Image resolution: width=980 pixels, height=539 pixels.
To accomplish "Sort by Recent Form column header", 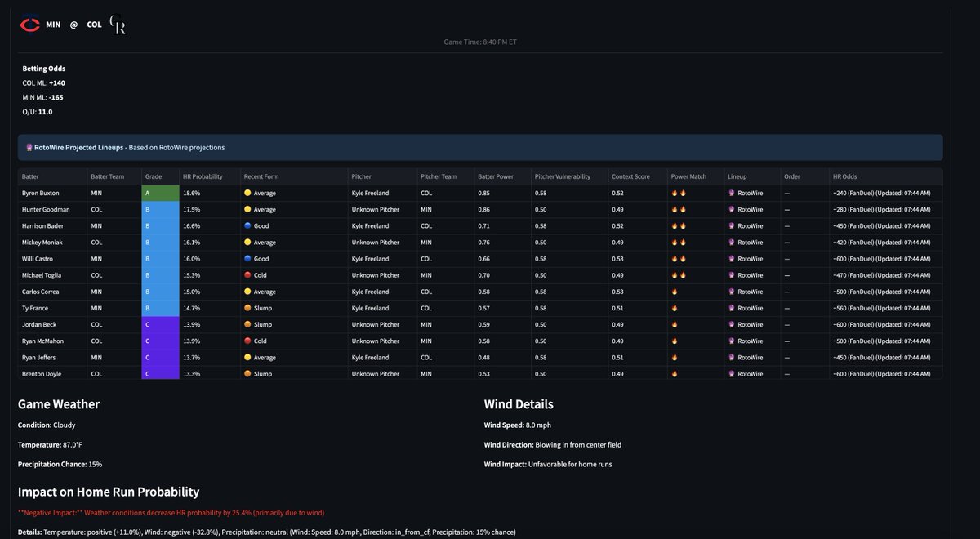I will (292, 176).
